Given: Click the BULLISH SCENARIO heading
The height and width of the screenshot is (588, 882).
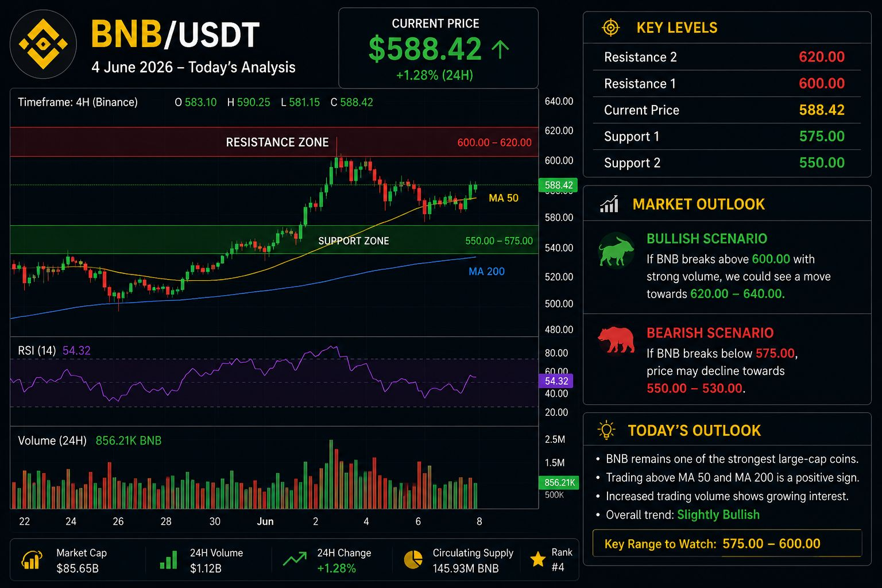Looking at the screenshot, I should 707,239.
